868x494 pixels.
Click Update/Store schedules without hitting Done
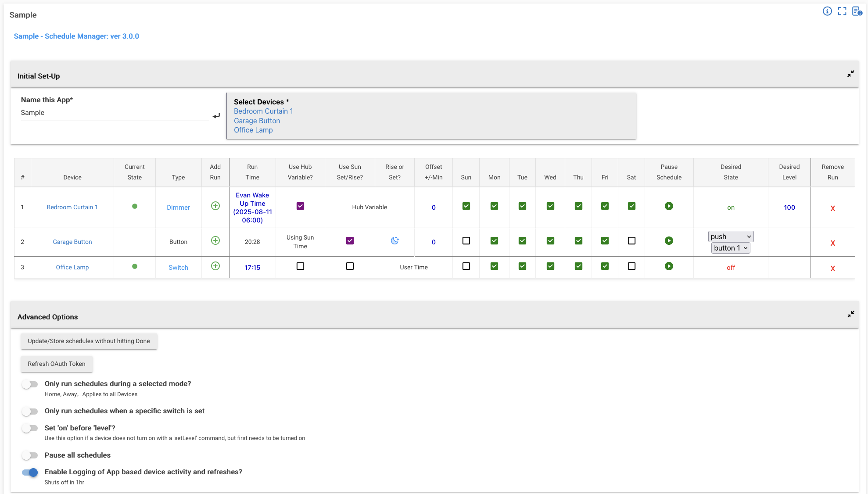click(x=89, y=341)
